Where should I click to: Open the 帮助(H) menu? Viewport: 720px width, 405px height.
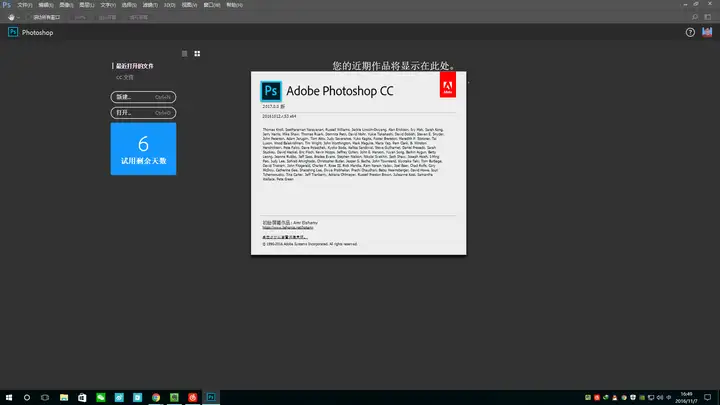[x=234, y=5]
